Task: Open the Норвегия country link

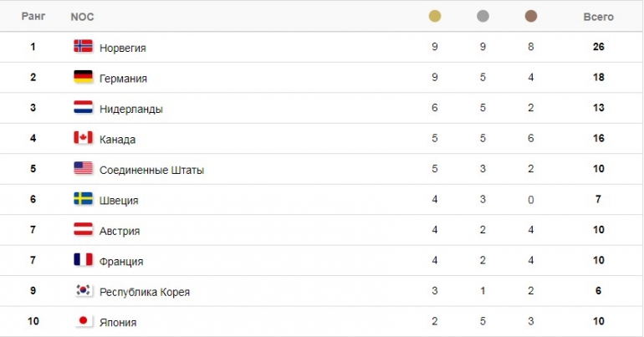Action: (x=122, y=48)
